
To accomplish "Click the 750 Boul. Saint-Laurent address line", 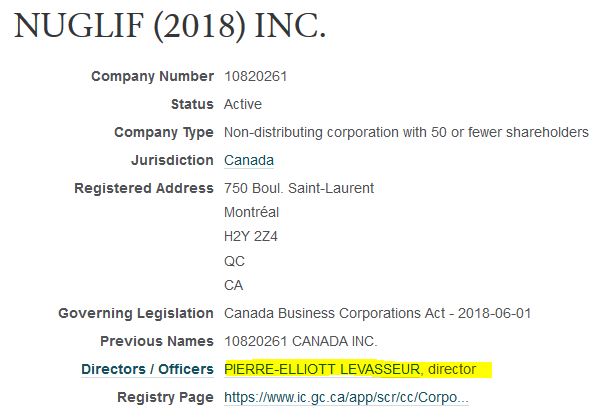I will (299, 188).
